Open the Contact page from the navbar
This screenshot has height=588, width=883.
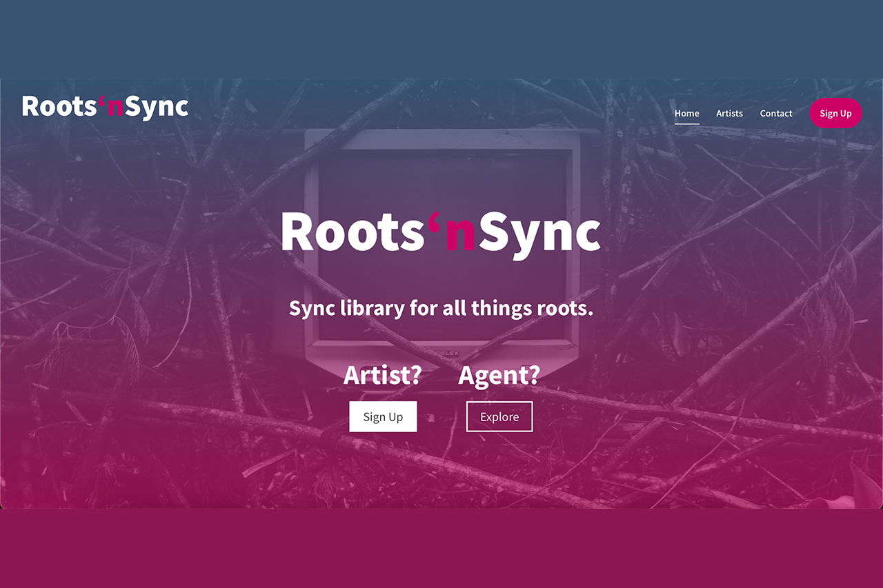[775, 113]
